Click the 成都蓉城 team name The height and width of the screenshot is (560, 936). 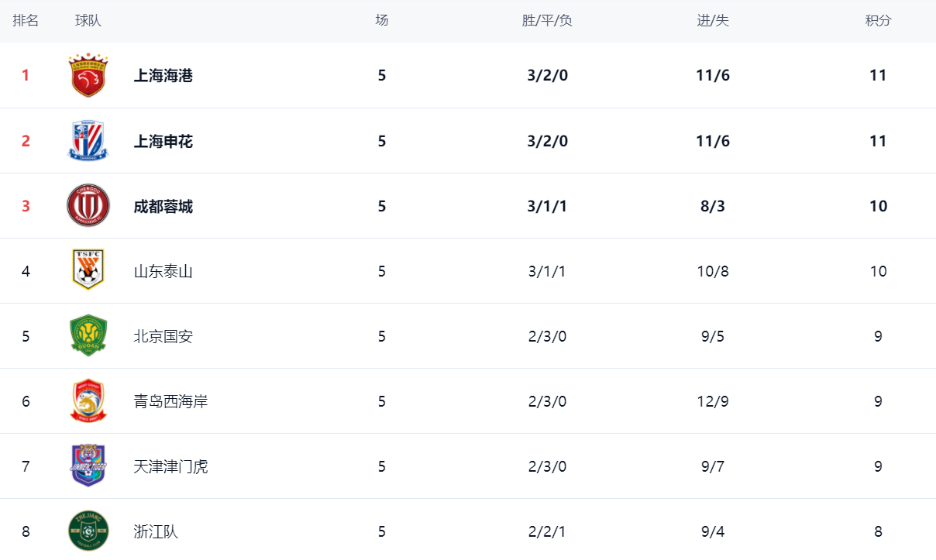pos(163,206)
